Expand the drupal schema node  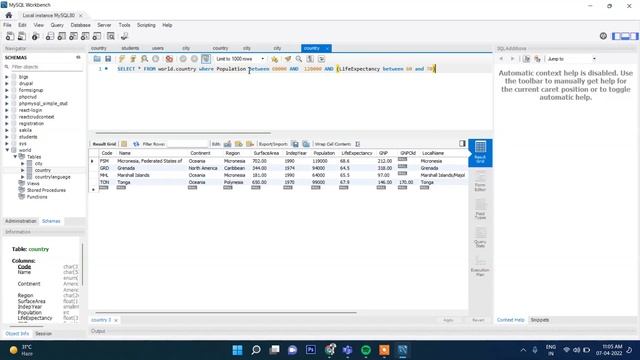pos(7,83)
